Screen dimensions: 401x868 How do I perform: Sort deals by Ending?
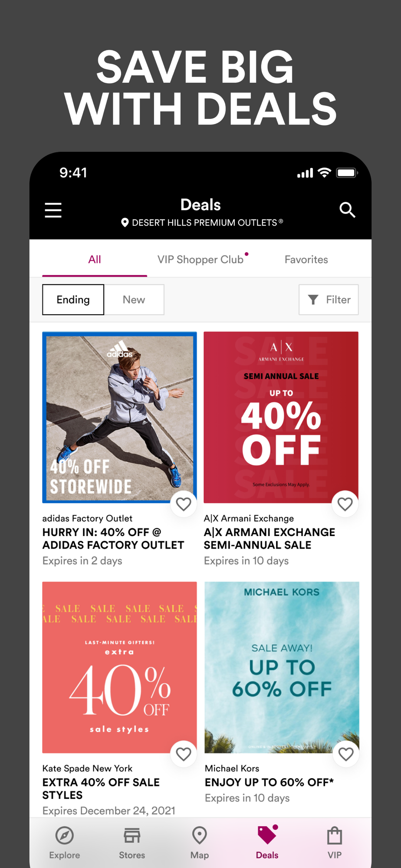73,299
